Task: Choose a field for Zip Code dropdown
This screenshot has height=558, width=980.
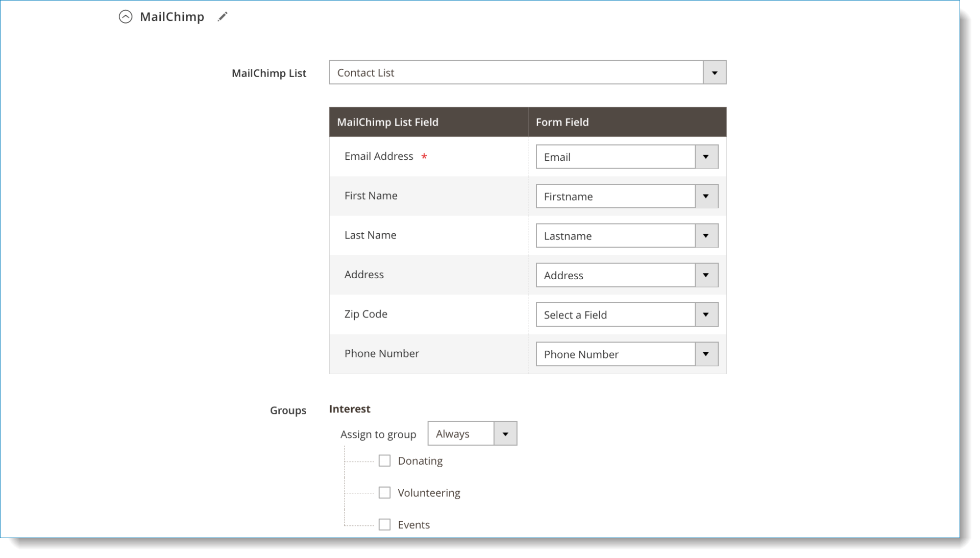Action: 627,314
